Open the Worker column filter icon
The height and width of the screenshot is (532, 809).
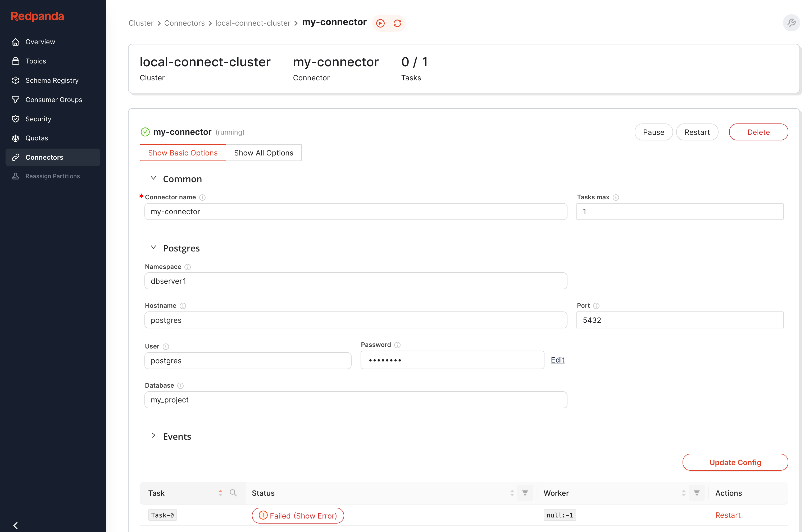[697, 493]
